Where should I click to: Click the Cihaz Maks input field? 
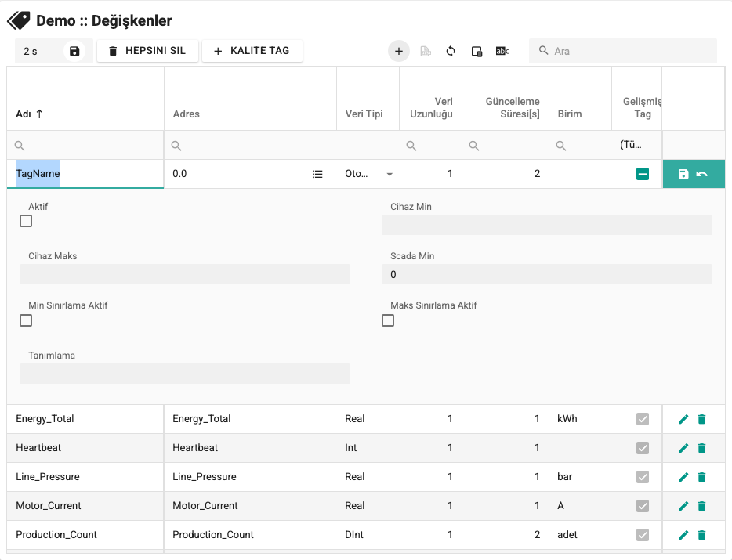point(185,274)
